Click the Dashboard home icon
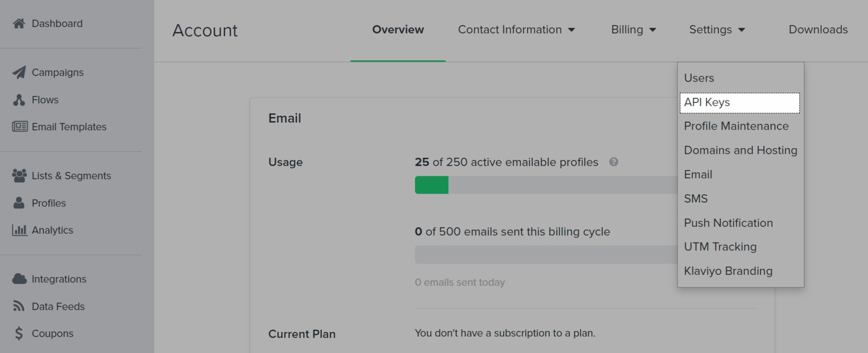 click(19, 23)
